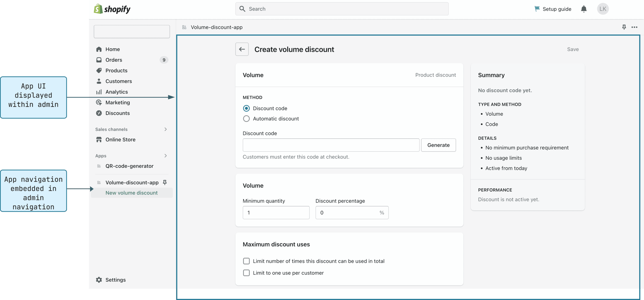Click the Generate button
This screenshot has height=300, width=644.
(x=438, y=145)
